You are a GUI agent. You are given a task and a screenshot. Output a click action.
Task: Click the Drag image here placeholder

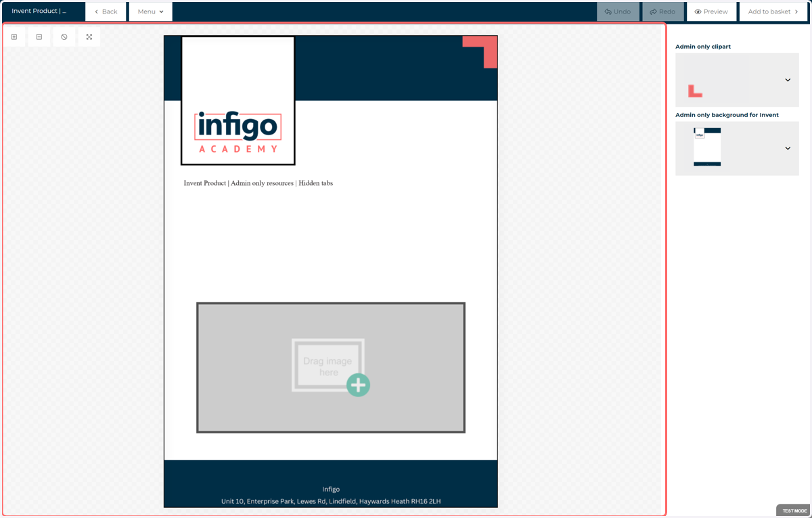(x=331, y=367)
